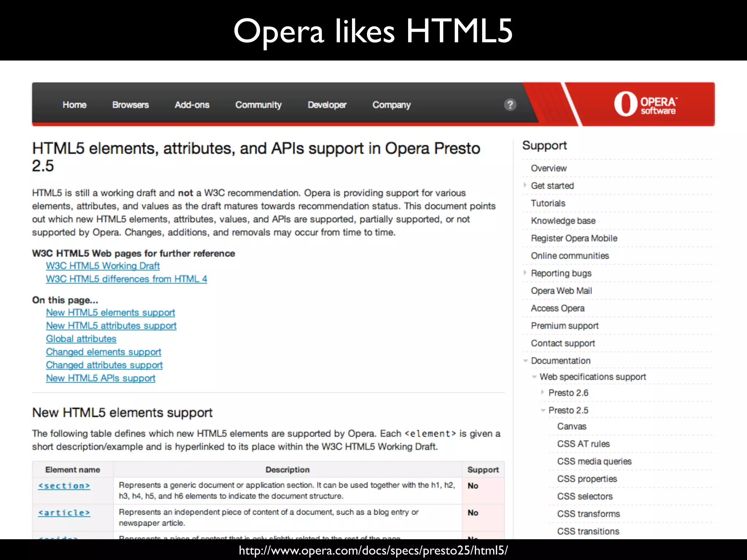Open the Developer menu item
Viewport: 747px width, 560px height.
327,105
